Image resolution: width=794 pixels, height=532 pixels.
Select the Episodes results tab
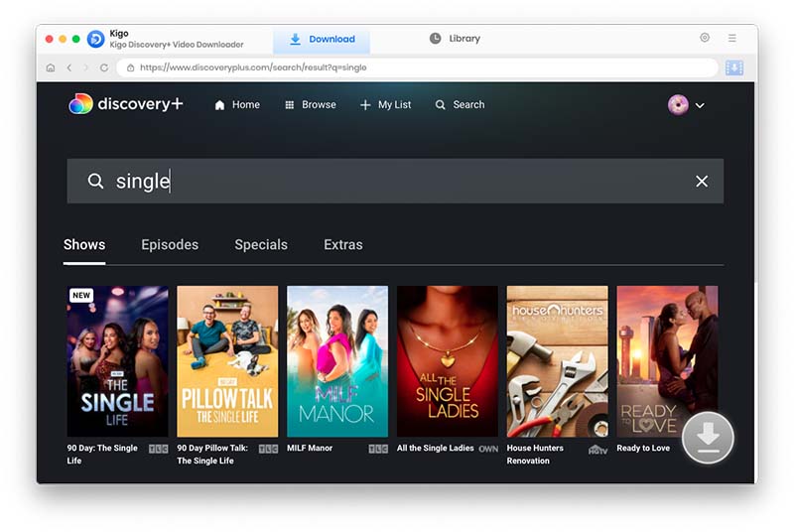(170, 245)
